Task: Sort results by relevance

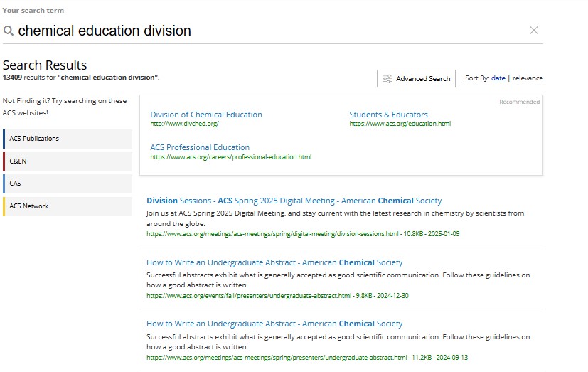Action: pyautogui.click(x=528, y=78)
